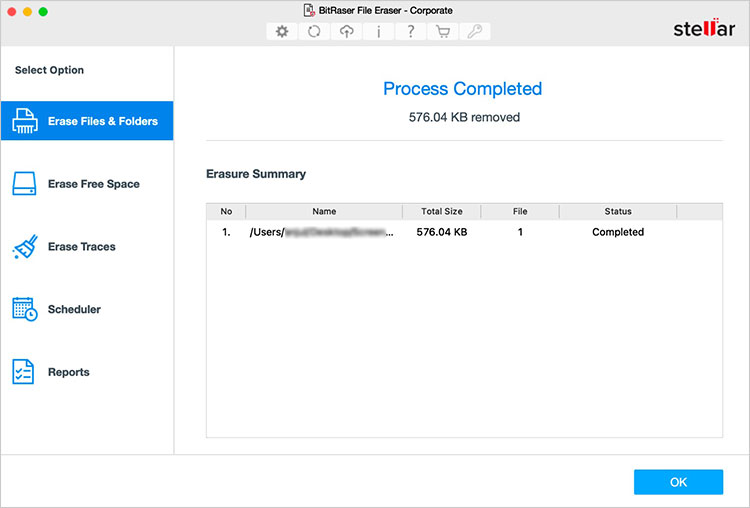750x508 pixels.
Task: Click the broom icon for Erase Traces
Action: [25, 246]
